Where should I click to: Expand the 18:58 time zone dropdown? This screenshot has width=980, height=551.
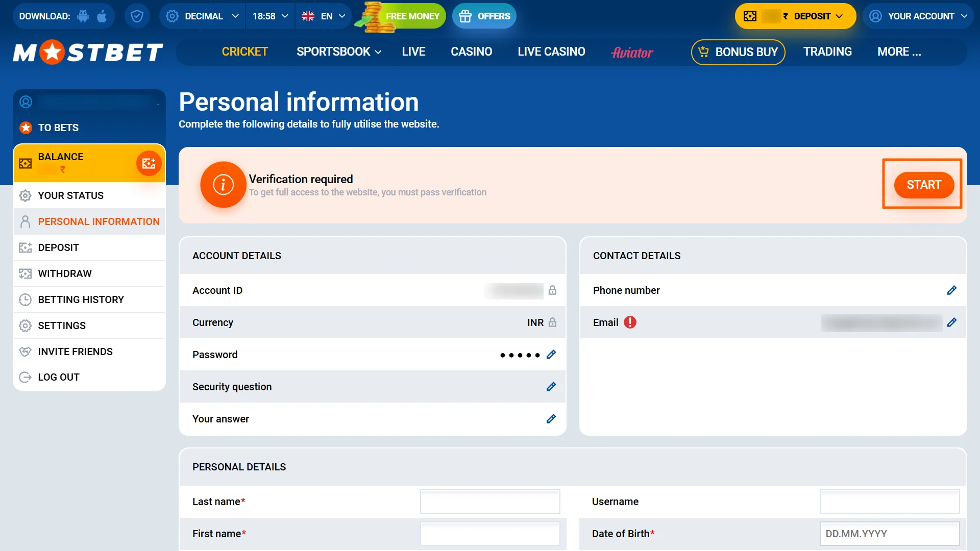[x=271, y=16]
